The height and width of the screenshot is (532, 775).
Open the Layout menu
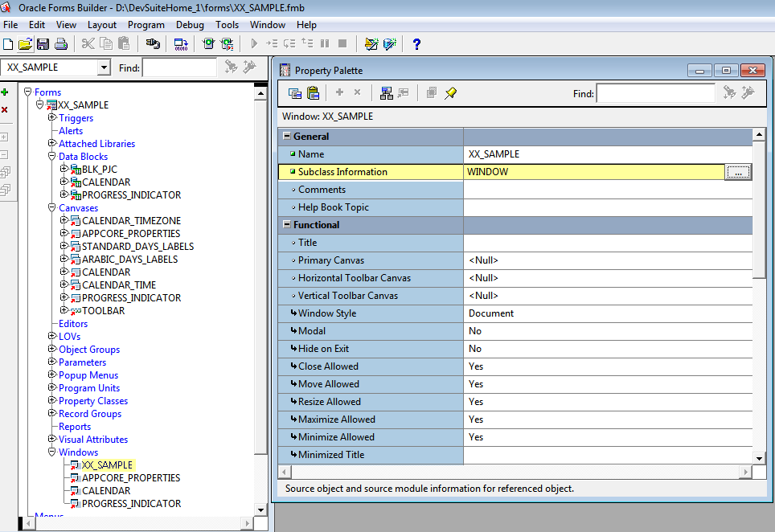(x=102, y=25)
